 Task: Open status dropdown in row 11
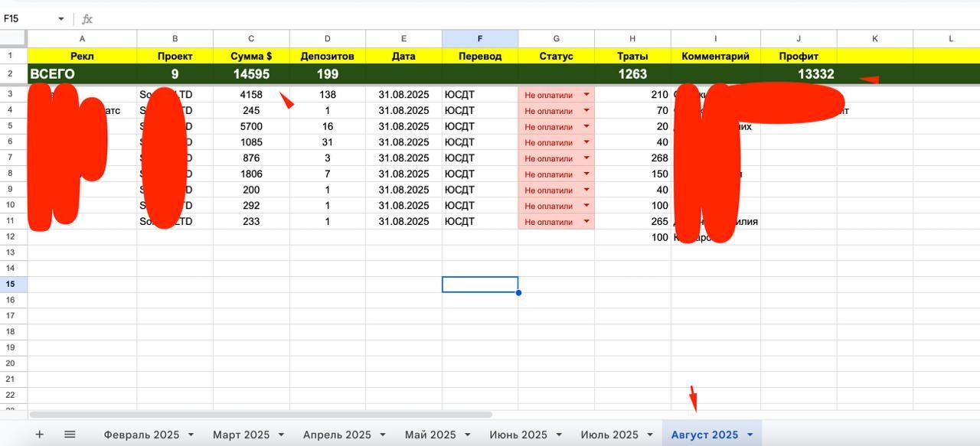pos(586,222)
